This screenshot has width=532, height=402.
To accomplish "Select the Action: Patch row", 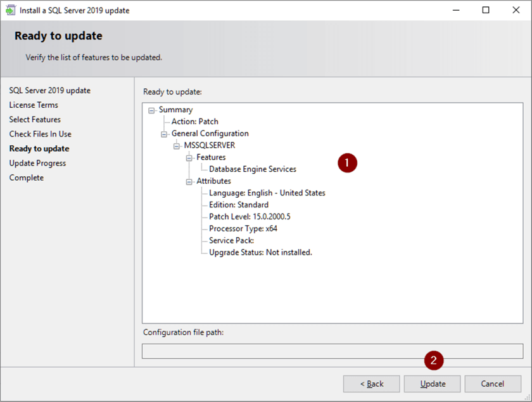I will point(195,122).
